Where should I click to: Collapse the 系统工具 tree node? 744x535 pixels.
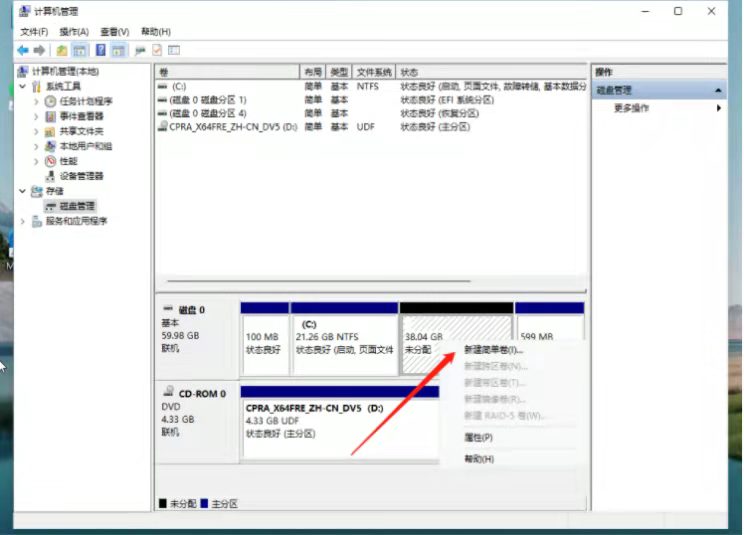(x=23, y=87)
